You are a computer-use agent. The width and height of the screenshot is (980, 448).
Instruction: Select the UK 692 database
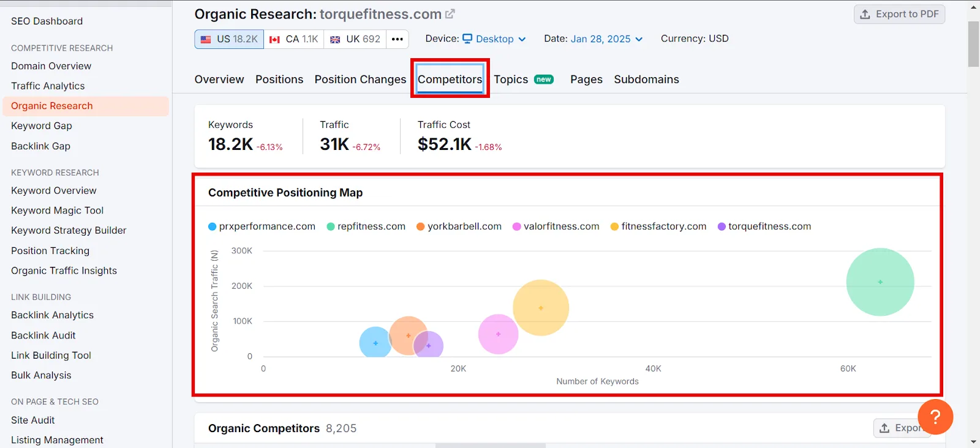(x=355, y=39)
